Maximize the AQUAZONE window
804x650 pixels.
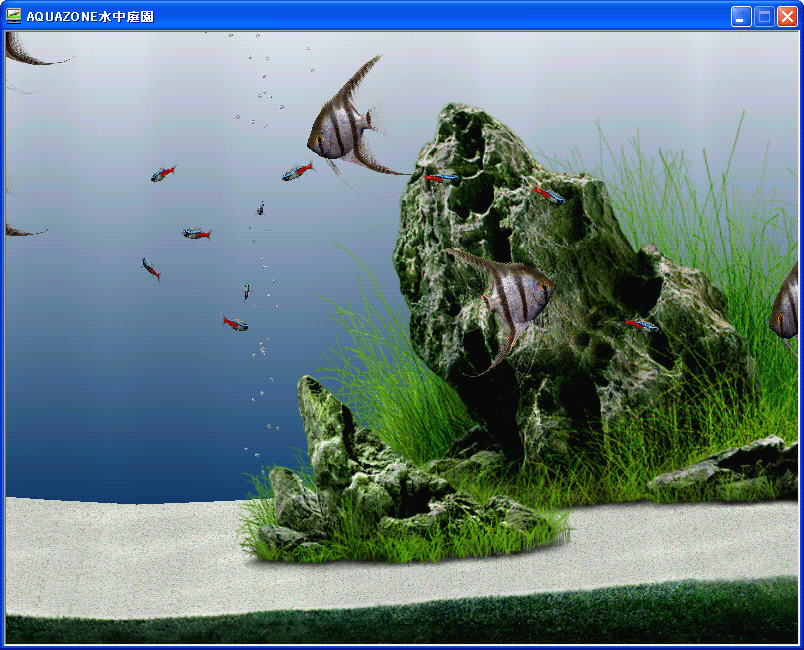(x=764, y=16)
